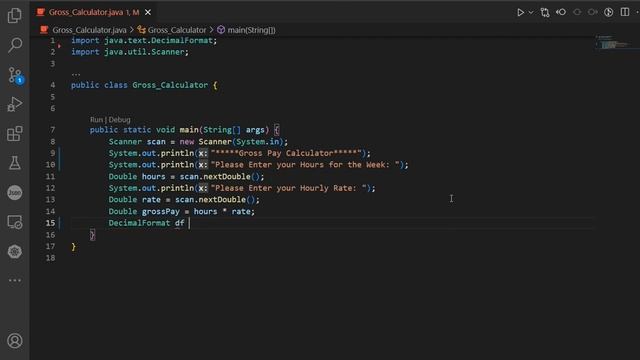Open the Extensions view

tap(15, 133)
